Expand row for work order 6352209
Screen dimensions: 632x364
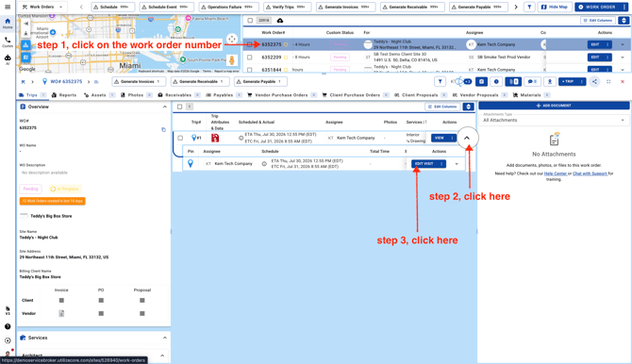coord(623,58)
